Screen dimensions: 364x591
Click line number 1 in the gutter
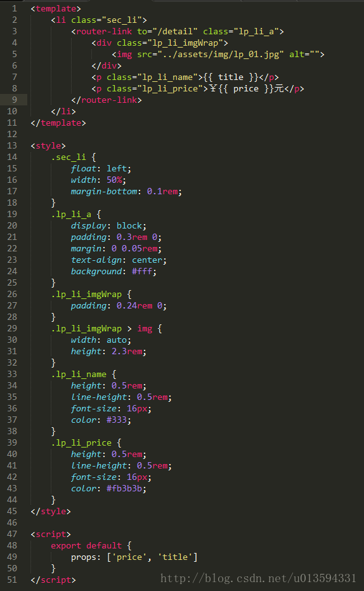point(15,8)
